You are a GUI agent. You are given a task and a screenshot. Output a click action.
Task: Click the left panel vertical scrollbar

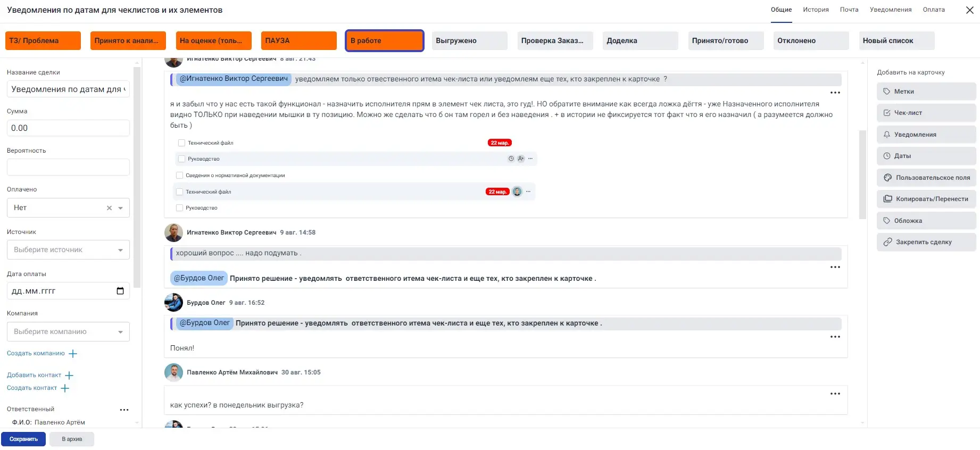[137, 177]
